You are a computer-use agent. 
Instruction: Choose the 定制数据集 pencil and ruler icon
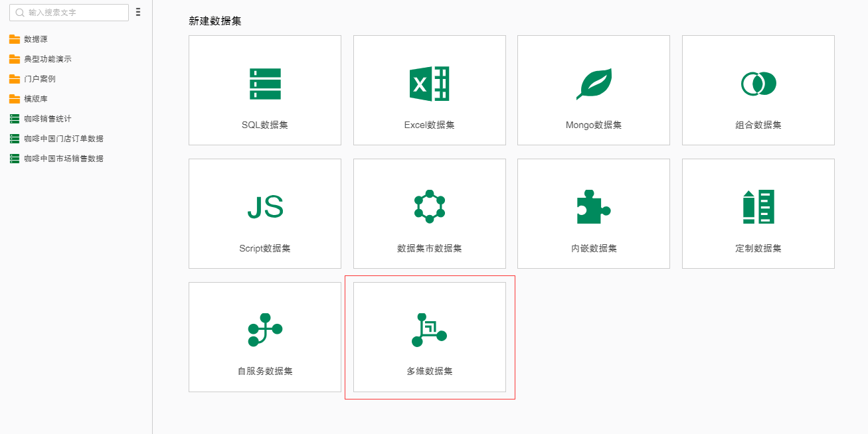(758, 207)
